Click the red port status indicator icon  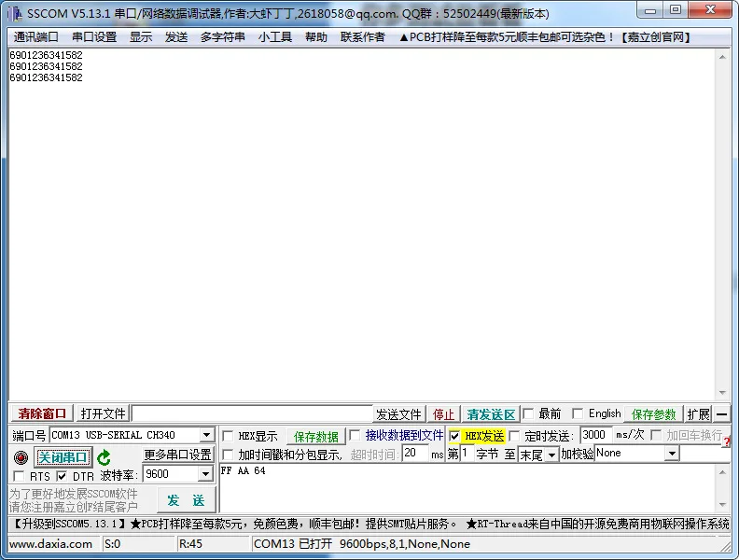[21, 457]
